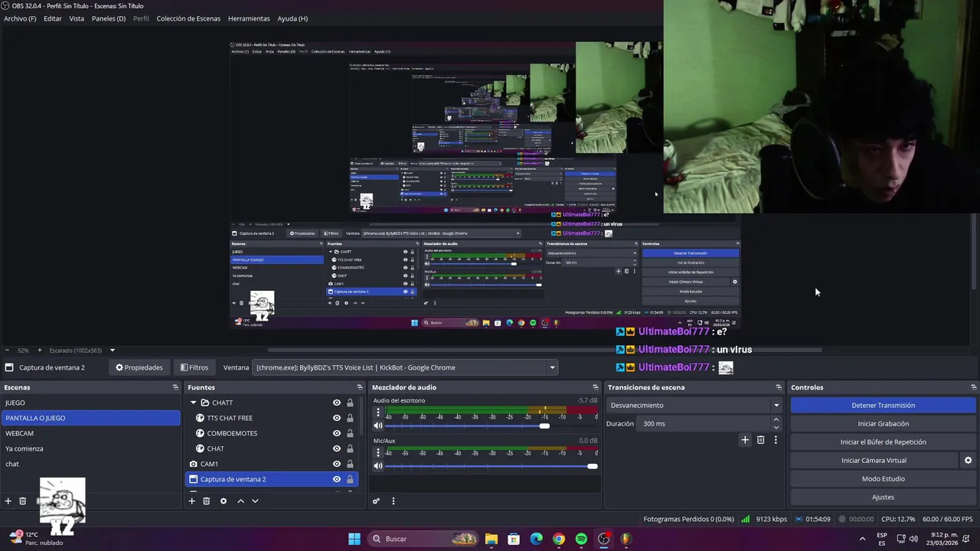Open the Editar menu
Image resolution: width=980 pixels, height=551 pixels.
(x=53, y=18)
